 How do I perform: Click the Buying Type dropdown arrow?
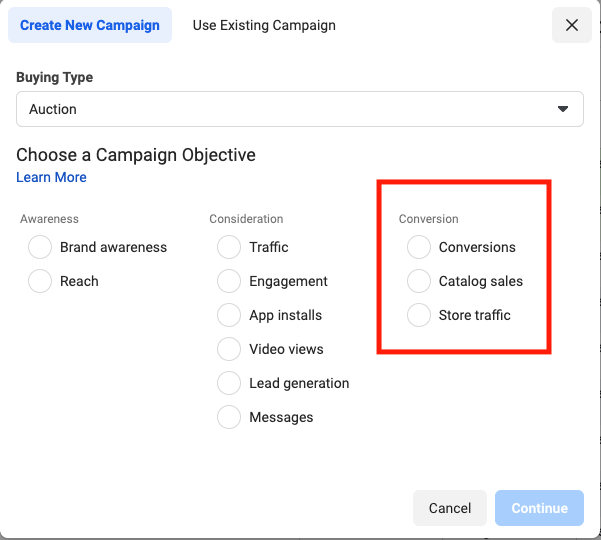(x=563, y=109)
